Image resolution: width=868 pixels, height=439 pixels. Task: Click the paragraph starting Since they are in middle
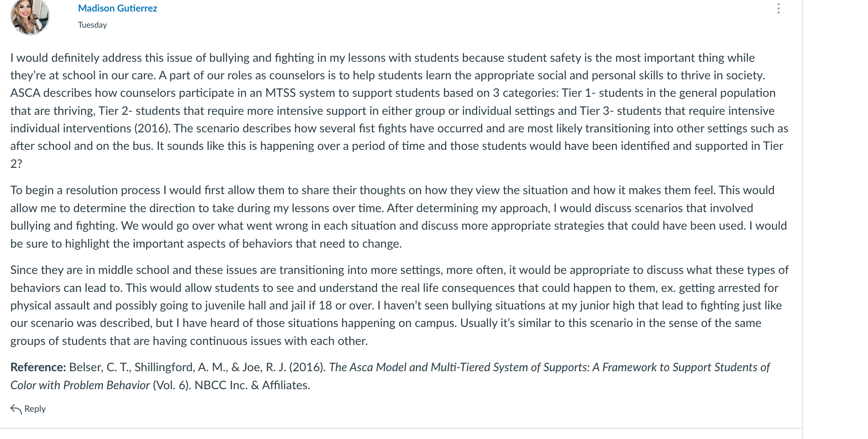(x=400, y=305)
